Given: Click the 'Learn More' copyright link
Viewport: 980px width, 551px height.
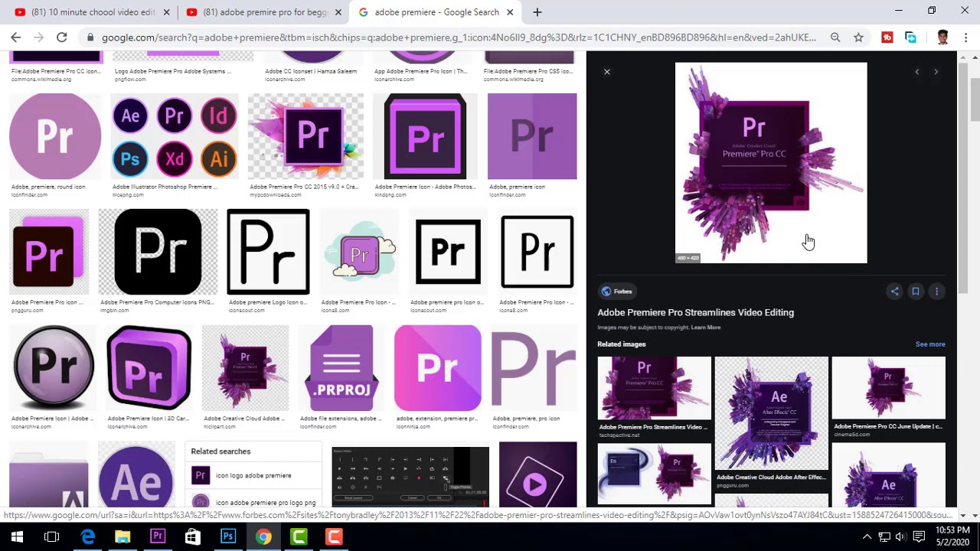Looking at the screenshot, I should coord(706,328).
